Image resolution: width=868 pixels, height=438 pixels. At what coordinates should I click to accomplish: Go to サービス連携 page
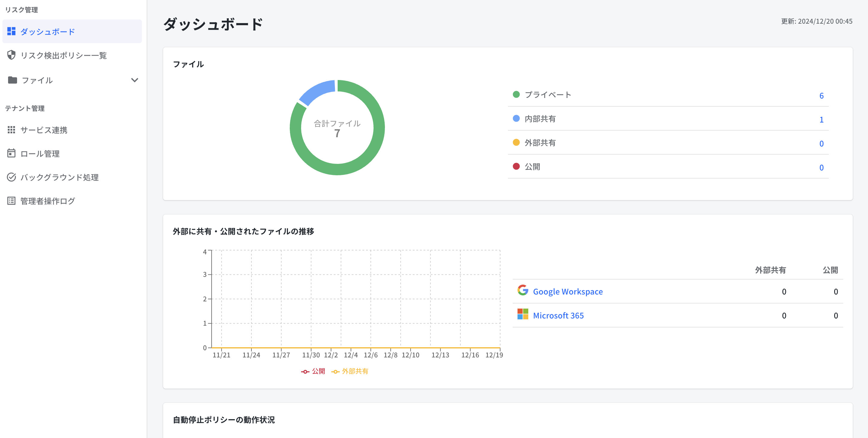pyautogui.click(x=72, y=130)
